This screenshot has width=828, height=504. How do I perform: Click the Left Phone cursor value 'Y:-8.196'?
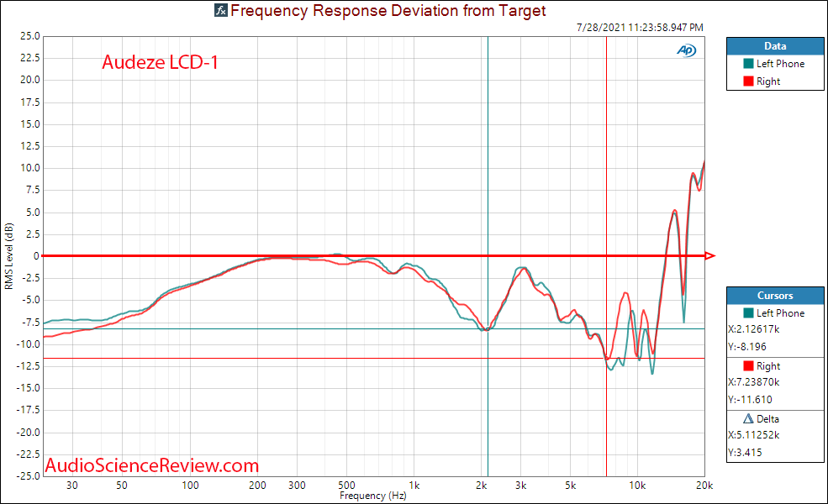pyautogui.click(x=747, y=347)
